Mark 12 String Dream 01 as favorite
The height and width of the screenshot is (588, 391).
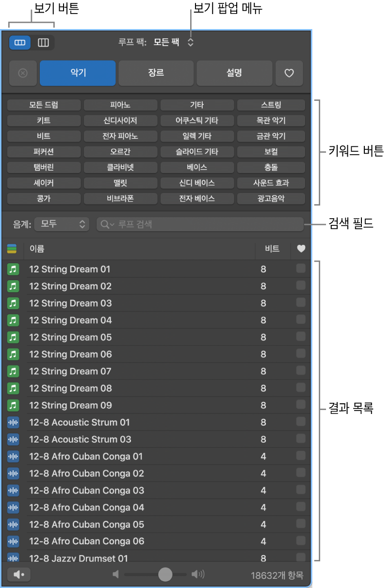(301, 269)
